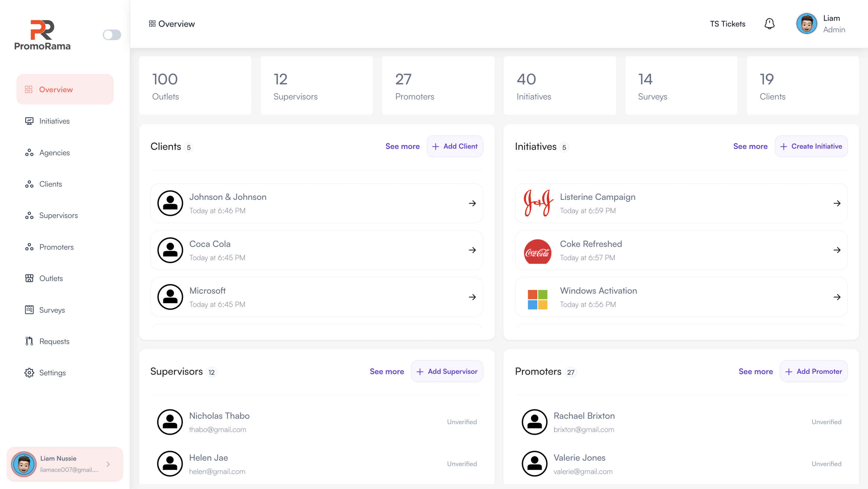Open Johnson & Johnson client arrow

[x=472, y=203]
